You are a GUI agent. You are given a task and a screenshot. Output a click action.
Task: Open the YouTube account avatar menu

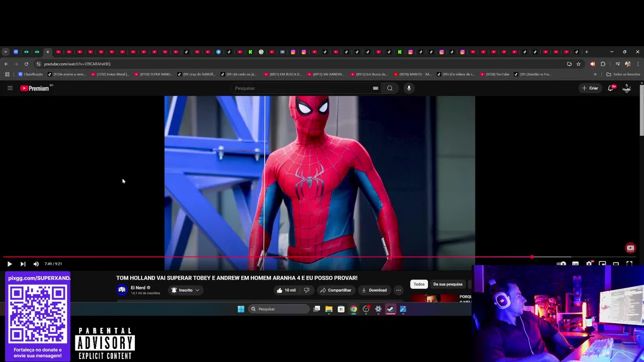pyautogui.click(x=627, y=88)
